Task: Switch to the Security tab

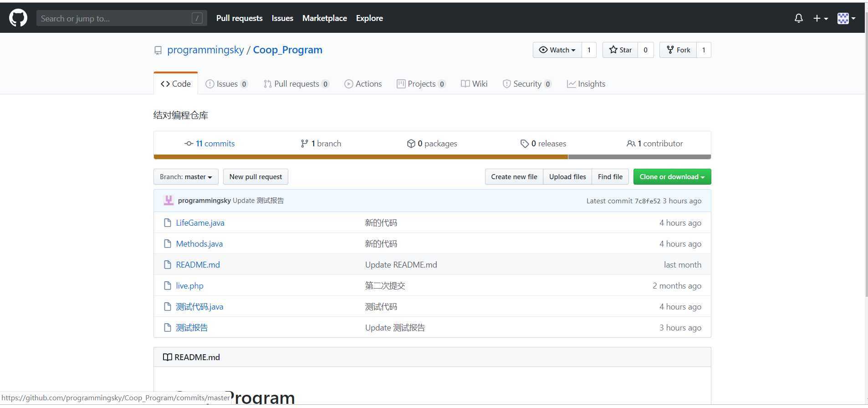Action: (527, 84)
